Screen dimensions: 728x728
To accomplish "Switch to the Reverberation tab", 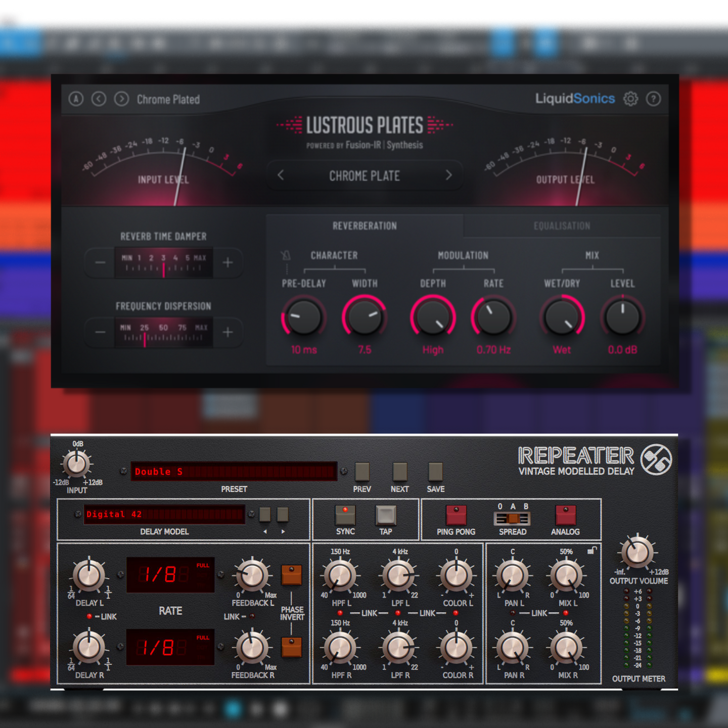I will click(365, 226).
